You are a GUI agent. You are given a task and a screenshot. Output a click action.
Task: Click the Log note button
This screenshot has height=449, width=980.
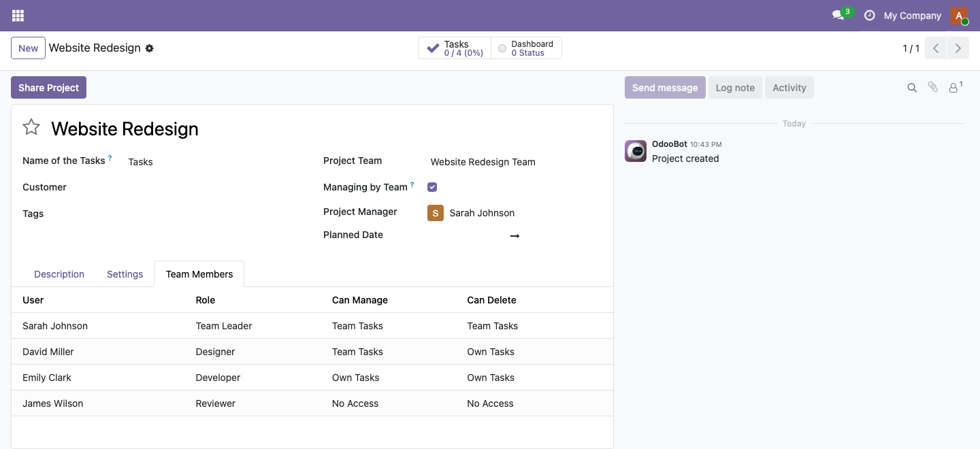[x=735, y=88]
